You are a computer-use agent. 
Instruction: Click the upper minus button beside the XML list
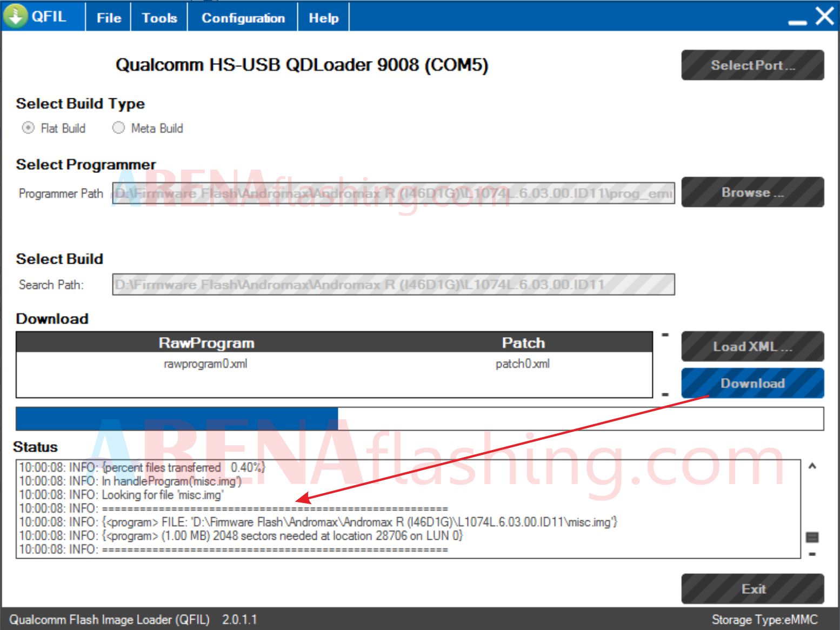tap(665, 335)
